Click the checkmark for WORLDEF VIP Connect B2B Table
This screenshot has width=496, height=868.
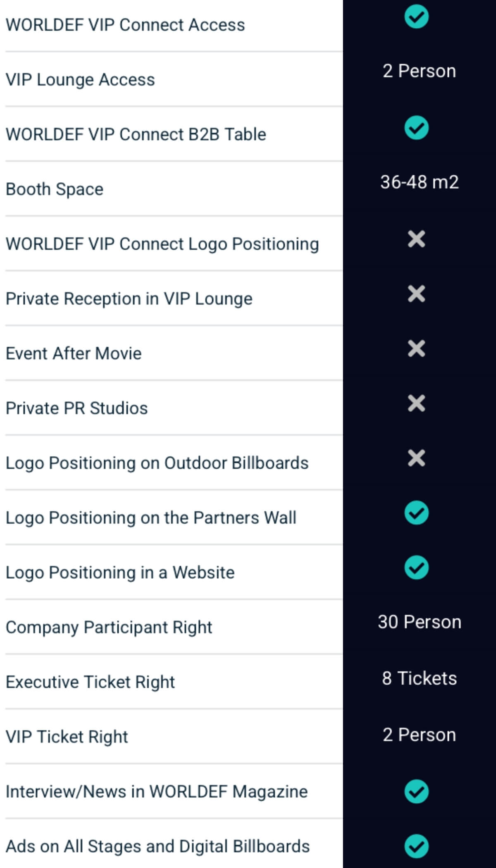point(416,128)
